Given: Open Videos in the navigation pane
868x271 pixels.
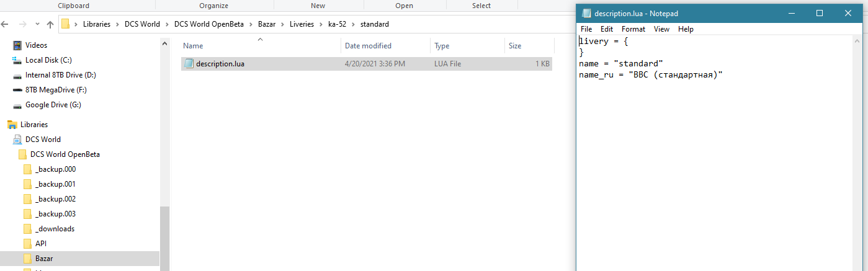Looking at the screenshot, I should (x=36, y=45).
